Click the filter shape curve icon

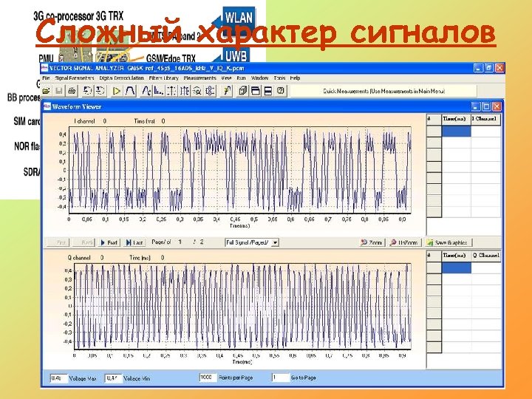click(130, 91)
